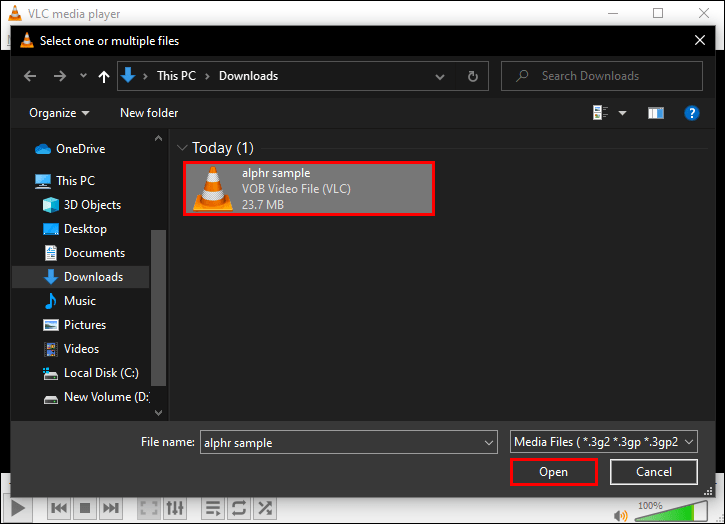Maximize the VLC media player window
Image resolution: width=725 pixels, height=524 pixels.
[x=658, y=13]
